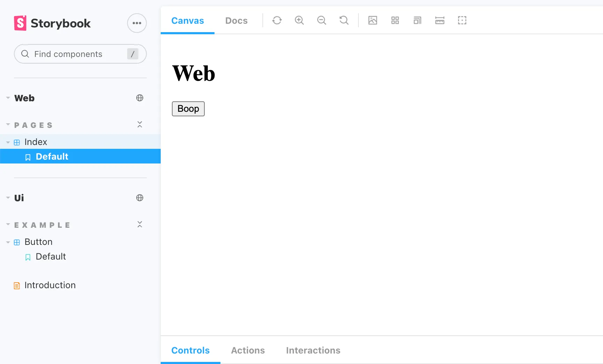The image size is (603, 364).
Task: Click the globe icon beside Web
Action: click(140, 98)
